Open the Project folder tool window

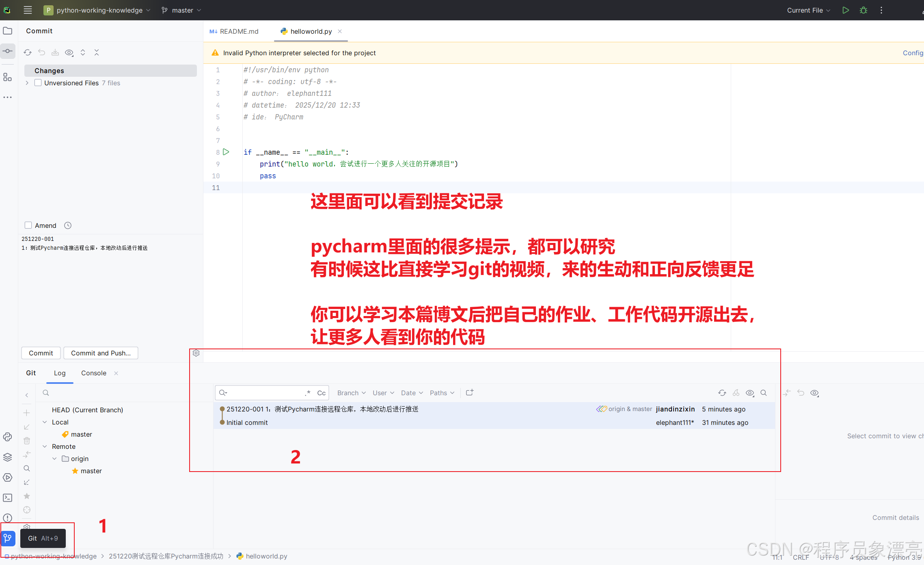click(8, 31)
